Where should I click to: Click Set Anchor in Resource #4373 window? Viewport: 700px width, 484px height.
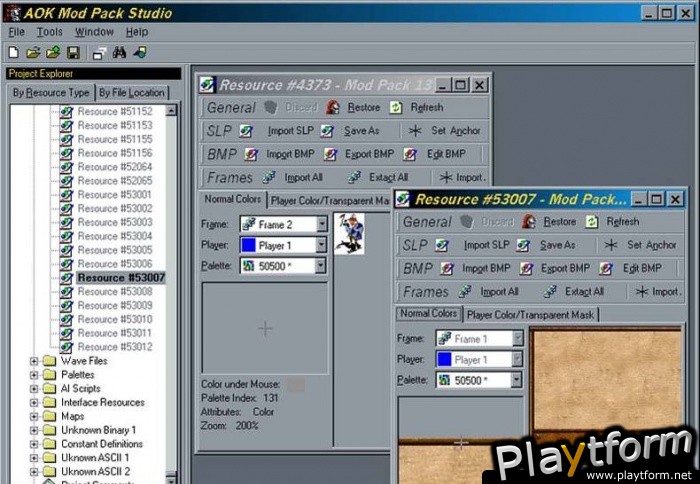pyautogui.click(x=445, y=131)
